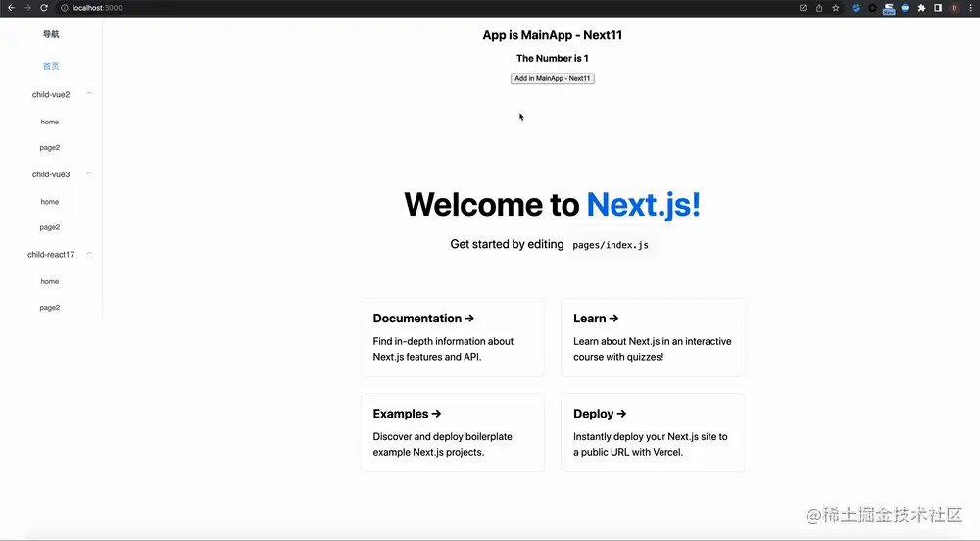Viewport: 980px width, 541px height.
Task: Open page2 under child-vue3
Action: [x=50, y=227]
